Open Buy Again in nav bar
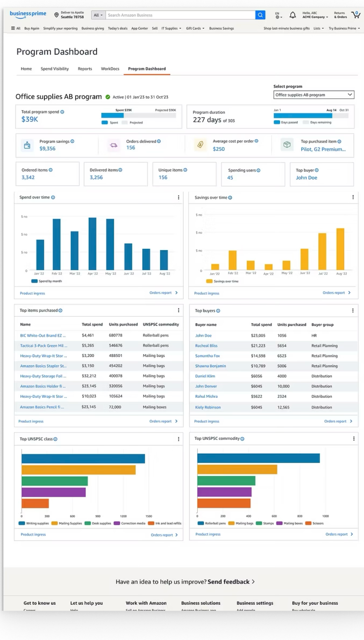Screen dimensions: 364x640 32,28
